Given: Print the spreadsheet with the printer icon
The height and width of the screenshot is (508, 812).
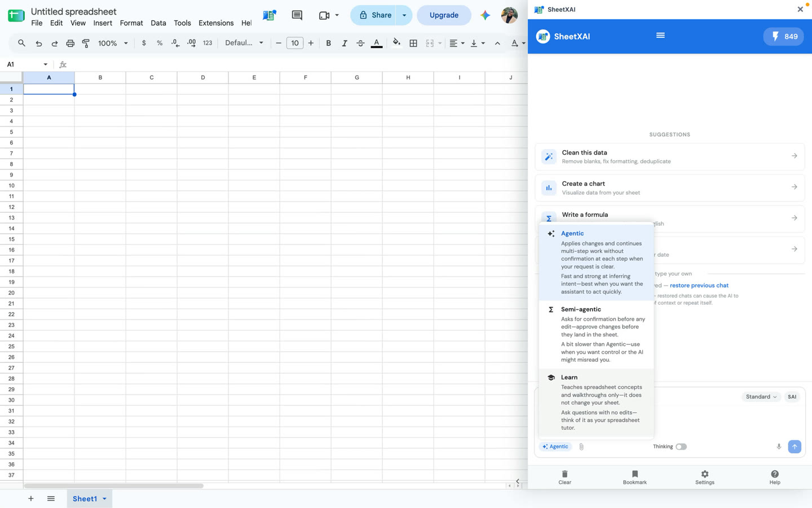Looking at the screenshot, I should click(70, 43).
